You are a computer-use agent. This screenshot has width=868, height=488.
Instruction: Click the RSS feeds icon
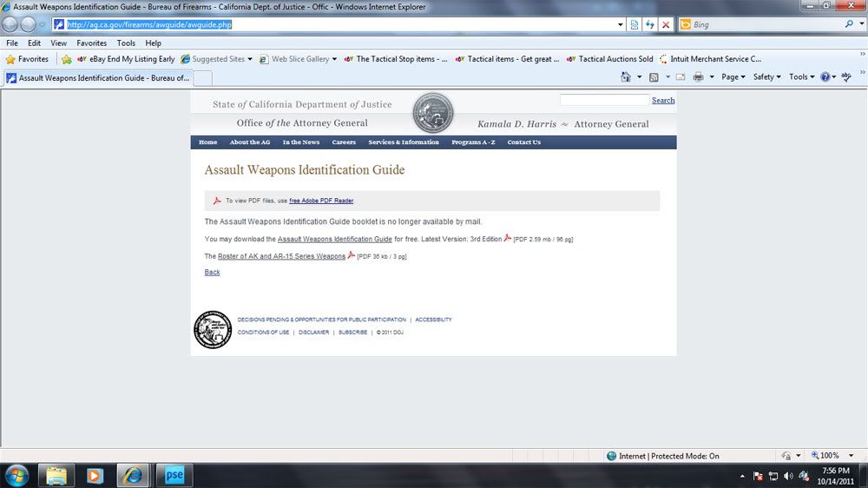[654, 77]
